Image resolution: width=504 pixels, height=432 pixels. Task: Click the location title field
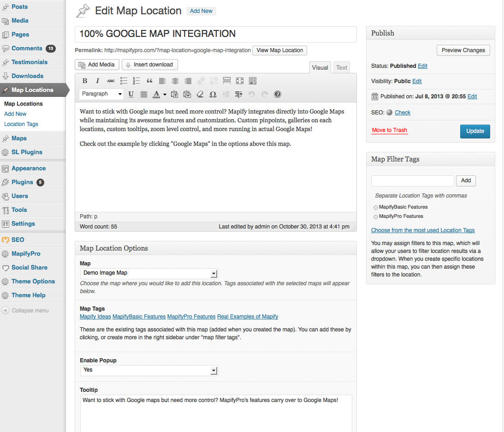click(x=216, y=34)
